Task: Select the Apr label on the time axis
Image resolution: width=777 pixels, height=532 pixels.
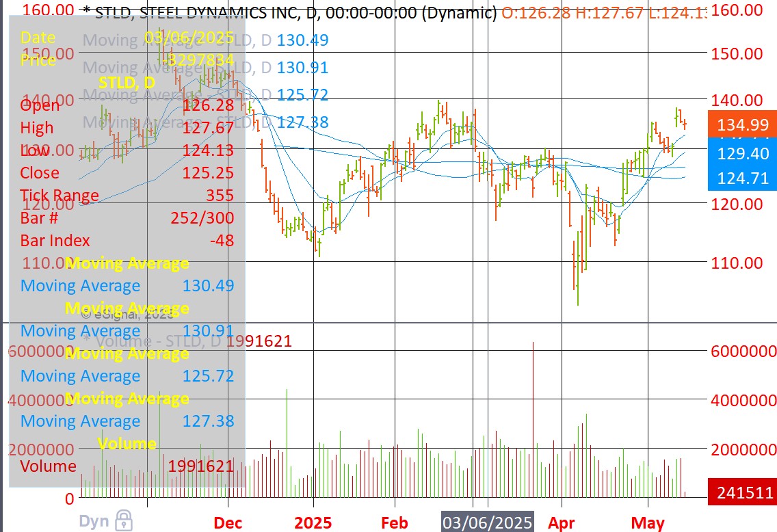Action: [562, 522]
